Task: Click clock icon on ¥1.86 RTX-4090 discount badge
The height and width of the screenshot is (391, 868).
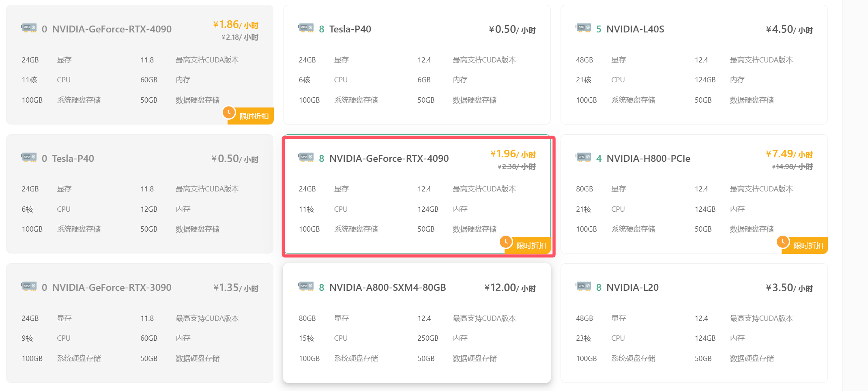Action: point(229,112)
